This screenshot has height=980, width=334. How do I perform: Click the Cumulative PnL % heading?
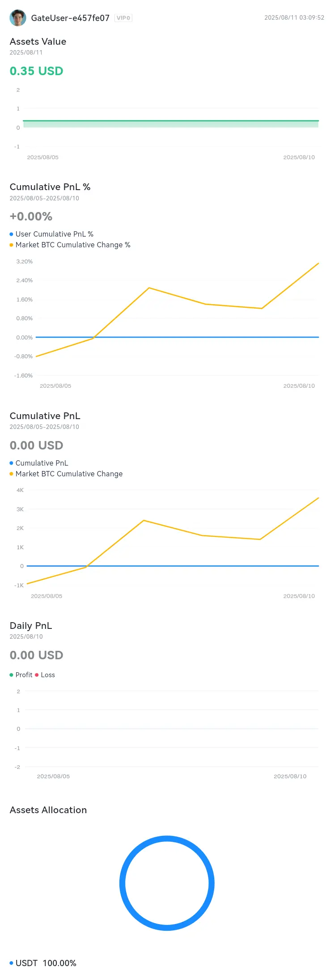pos(50,187)
